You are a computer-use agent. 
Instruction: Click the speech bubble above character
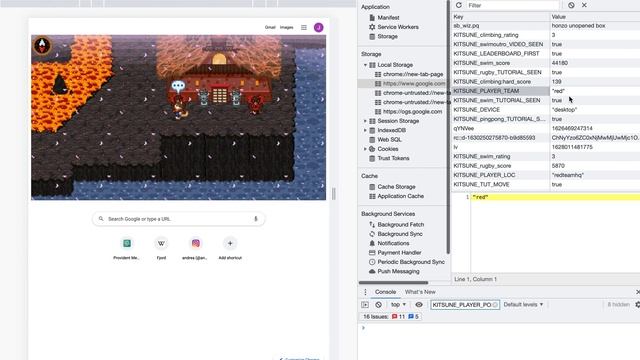pos(178,86)
